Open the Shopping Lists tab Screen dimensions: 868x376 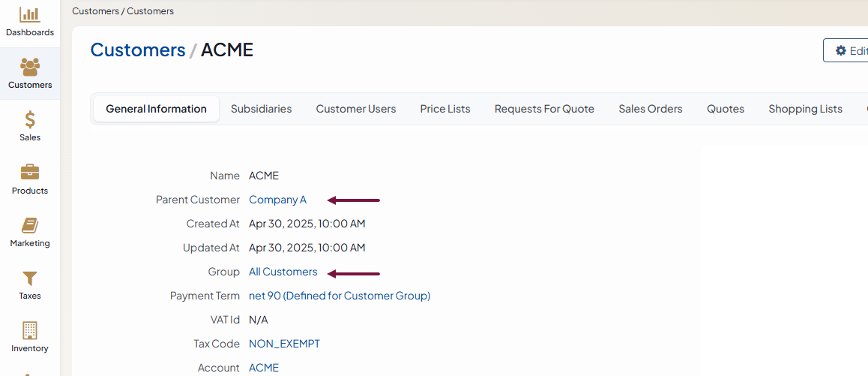point(806,109)
